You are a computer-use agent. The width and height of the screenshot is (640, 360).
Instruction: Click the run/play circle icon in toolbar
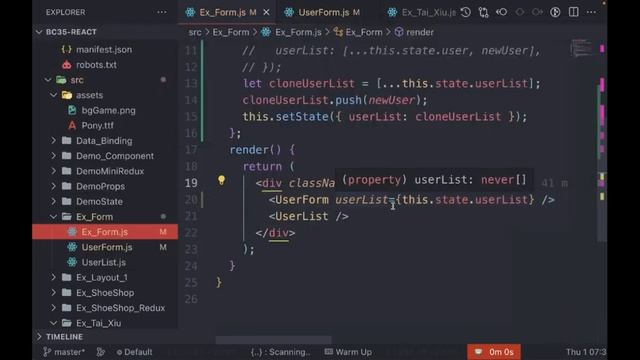point(555,12)
